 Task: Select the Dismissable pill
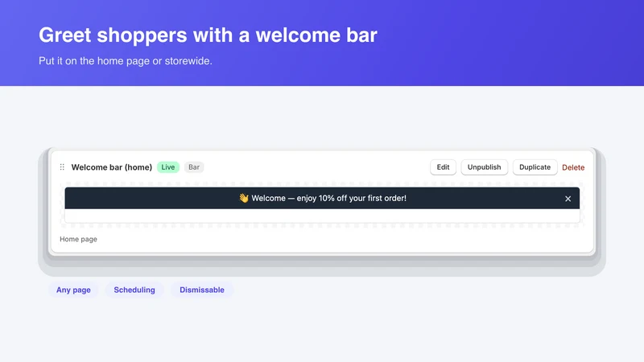coord(202,290)
